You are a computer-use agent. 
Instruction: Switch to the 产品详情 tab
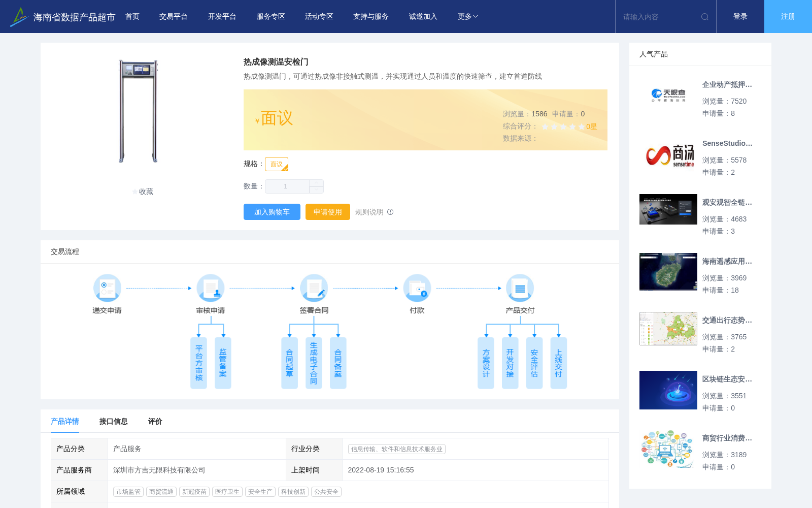(65, 422)
